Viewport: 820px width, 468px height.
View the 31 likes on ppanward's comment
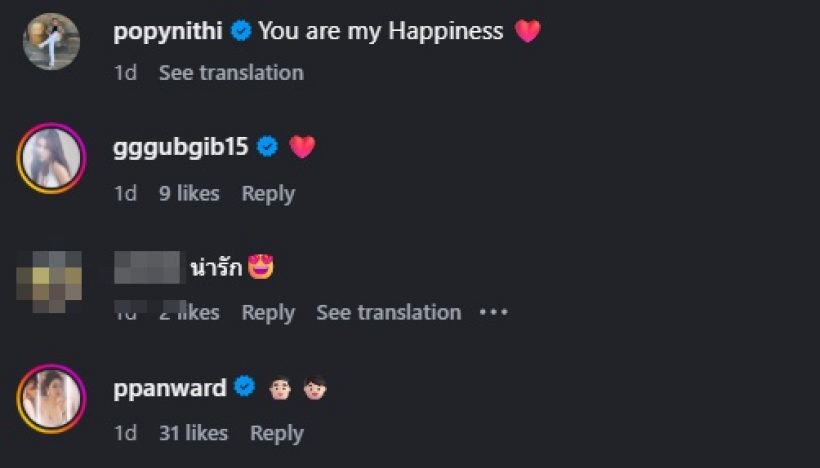point(193,433)
